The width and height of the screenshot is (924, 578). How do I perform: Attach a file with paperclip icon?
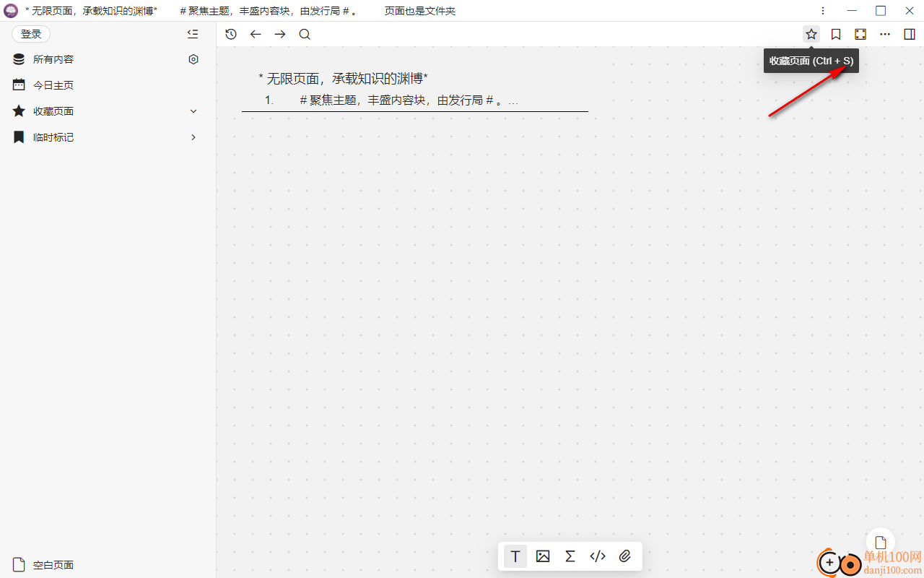pyautogui.click(x=625, y=556)
